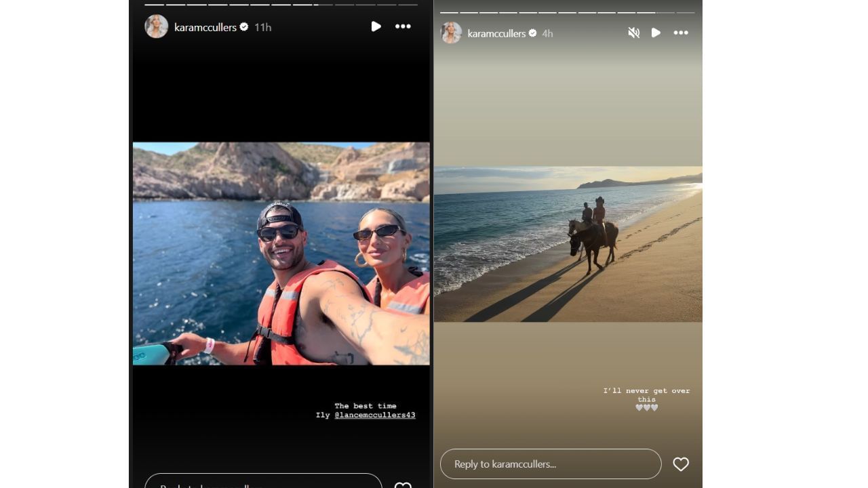The height and width of the screenshot is (488, 868).
Task: Click the first progress segment of left story
Action: (154, 5)
